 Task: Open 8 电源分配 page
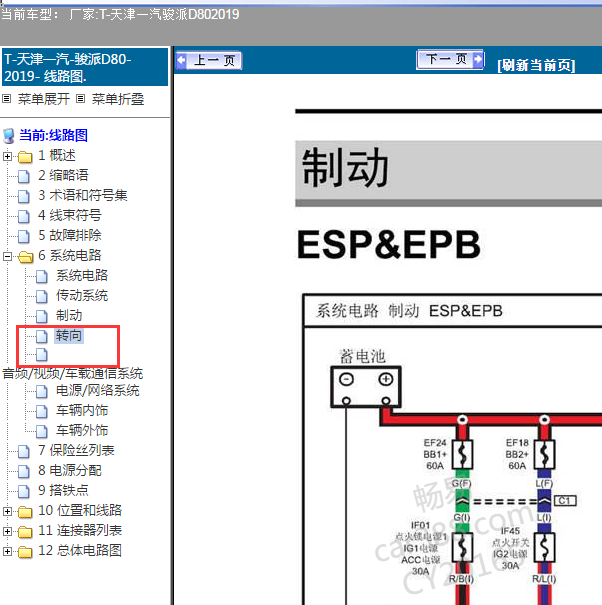(x=70, y=470)
